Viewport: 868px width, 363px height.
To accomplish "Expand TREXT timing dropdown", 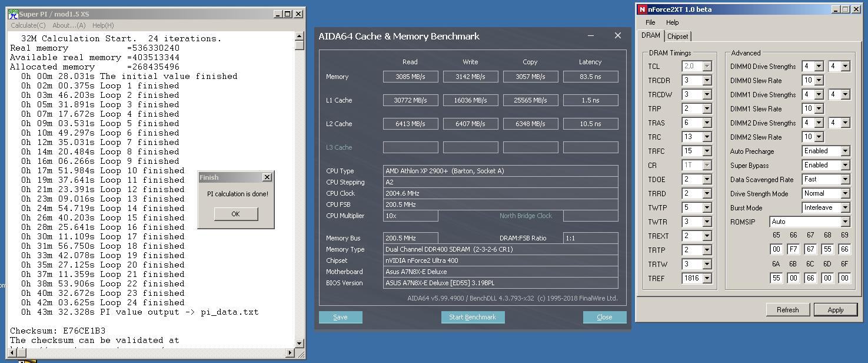I will [707, 236].
